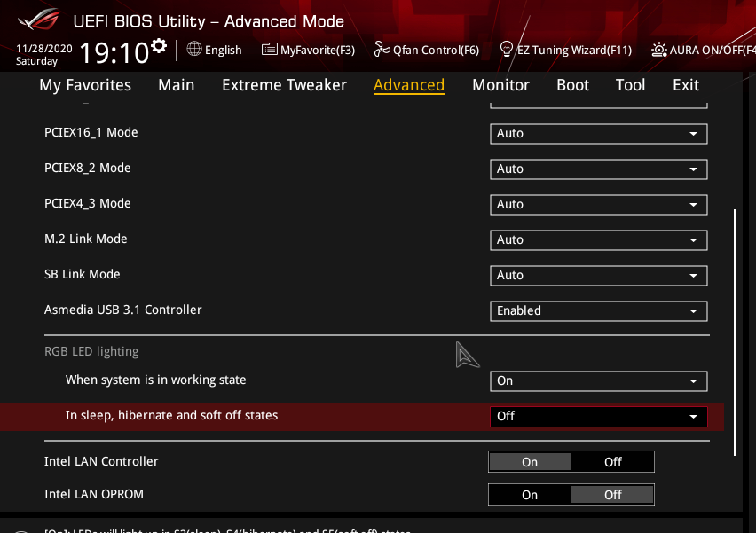
Task: Switch to Main tab
Action: tap(177, 85)
